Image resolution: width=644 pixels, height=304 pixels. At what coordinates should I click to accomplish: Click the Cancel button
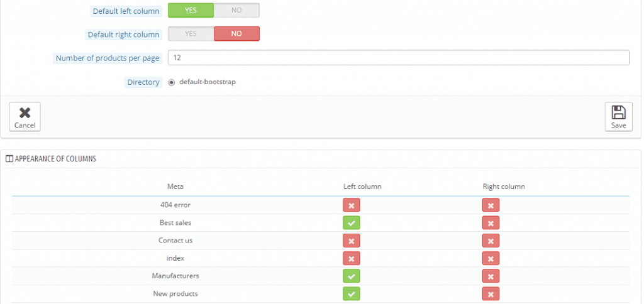(25, 117)
